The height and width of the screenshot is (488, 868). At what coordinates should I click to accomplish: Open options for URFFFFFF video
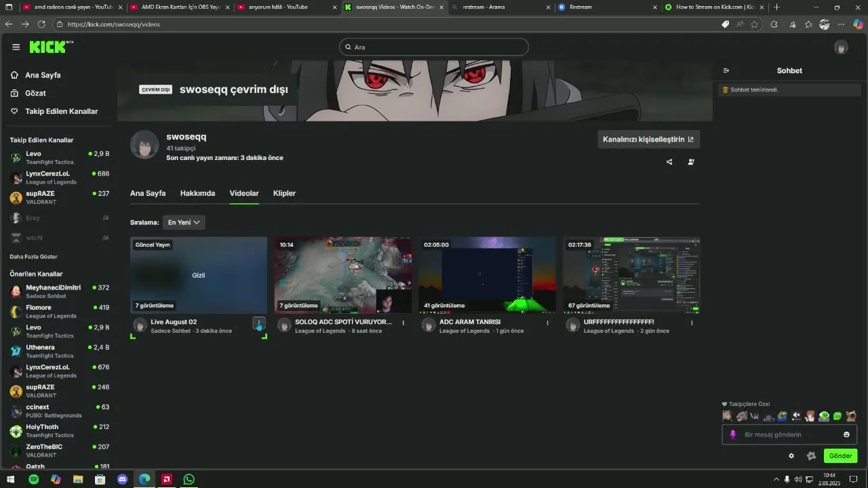click(692, 323)
